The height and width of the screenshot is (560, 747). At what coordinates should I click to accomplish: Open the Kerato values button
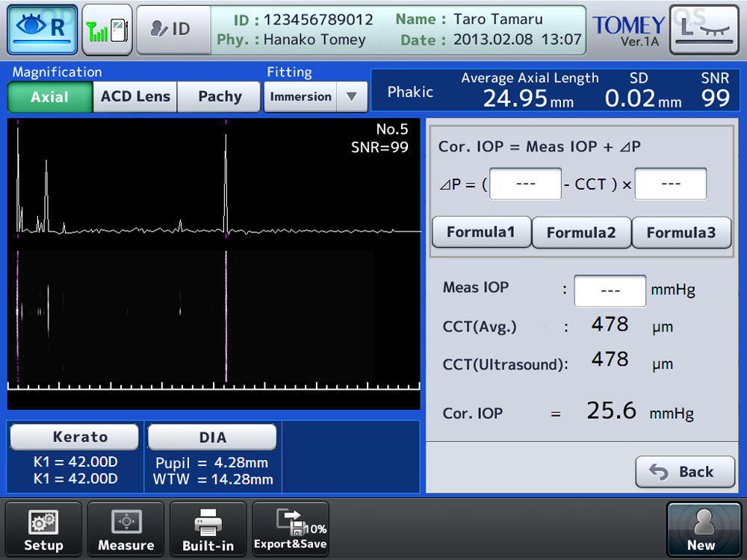pyautogui.click(x=74, y=437)
